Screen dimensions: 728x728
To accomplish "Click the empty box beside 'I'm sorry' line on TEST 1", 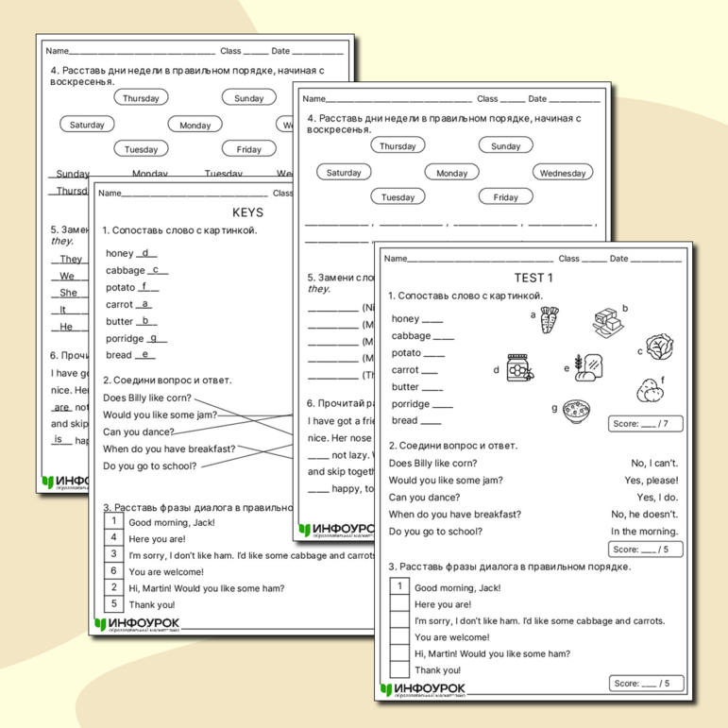I will point(399,620).
